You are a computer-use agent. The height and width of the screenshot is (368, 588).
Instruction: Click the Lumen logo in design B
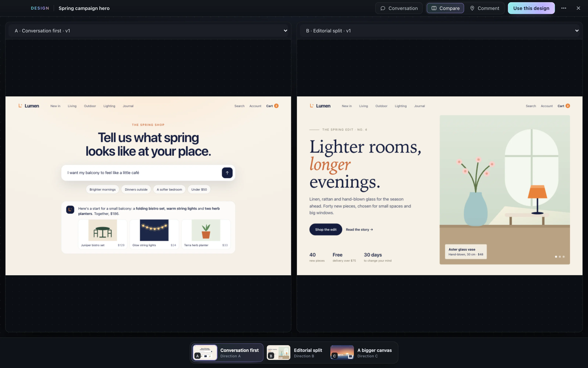[320, 106]
